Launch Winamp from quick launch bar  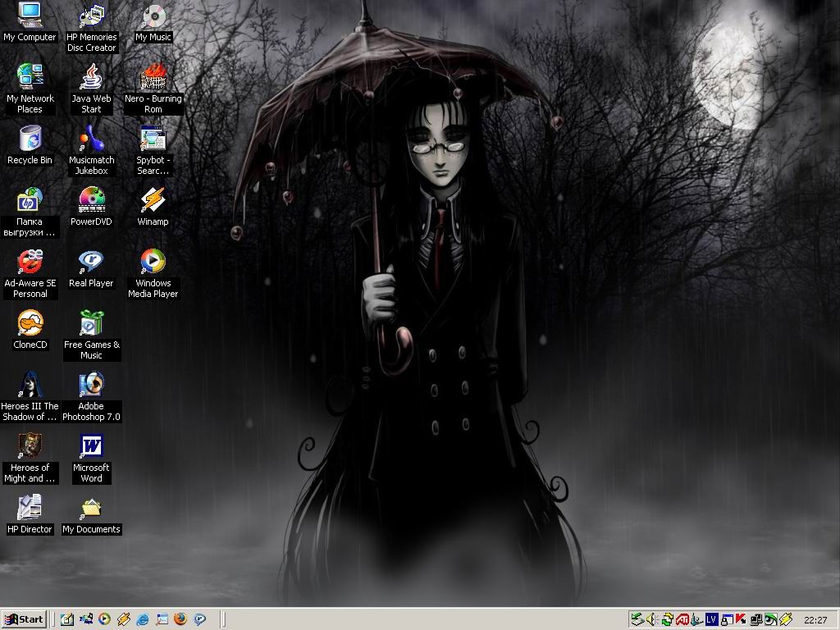click(x=124, y=620)
